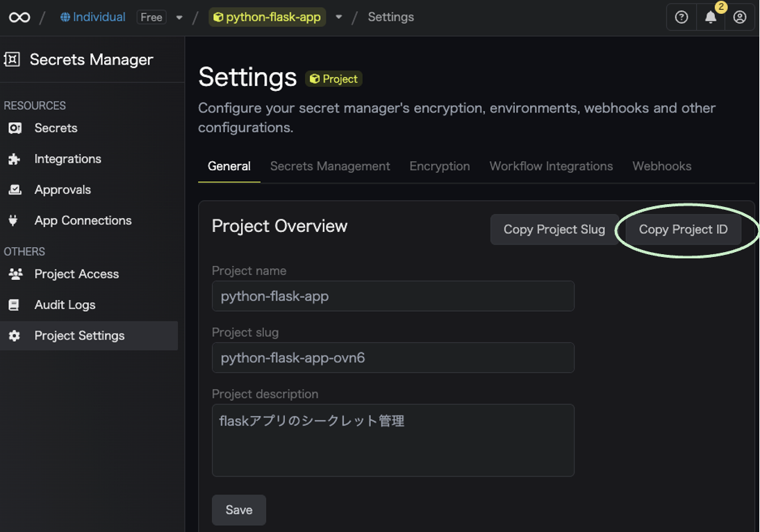
Task: Click the Save button
Action: coord(239,510)
